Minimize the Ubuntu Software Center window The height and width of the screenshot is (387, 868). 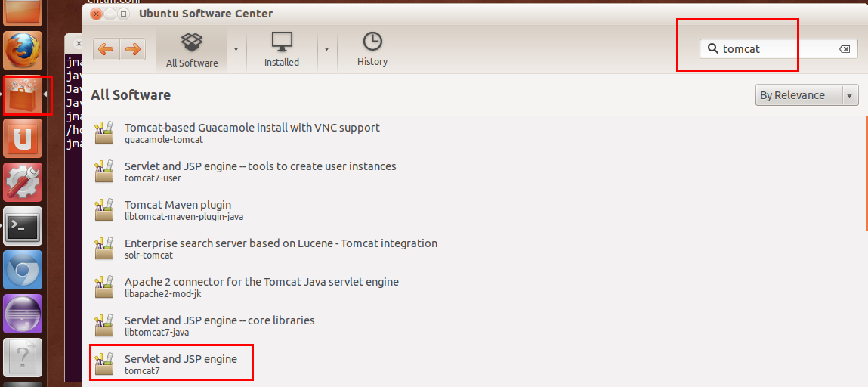[110, 14]
